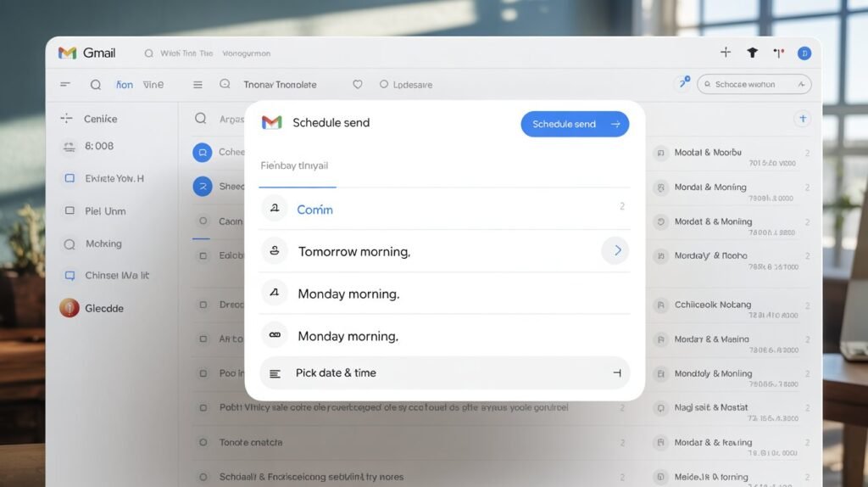The height and width of the screenshot is (487, 868).
Task: Click the Glecdde contact avatar
Action: [70, 308]
